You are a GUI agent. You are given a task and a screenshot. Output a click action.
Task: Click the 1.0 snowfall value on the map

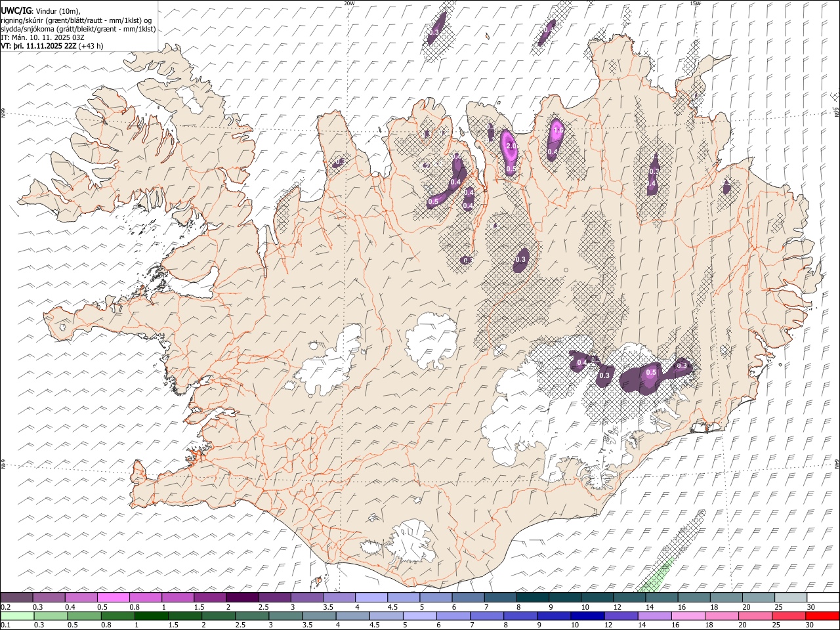pyautogui.click(x=558, y=131)
